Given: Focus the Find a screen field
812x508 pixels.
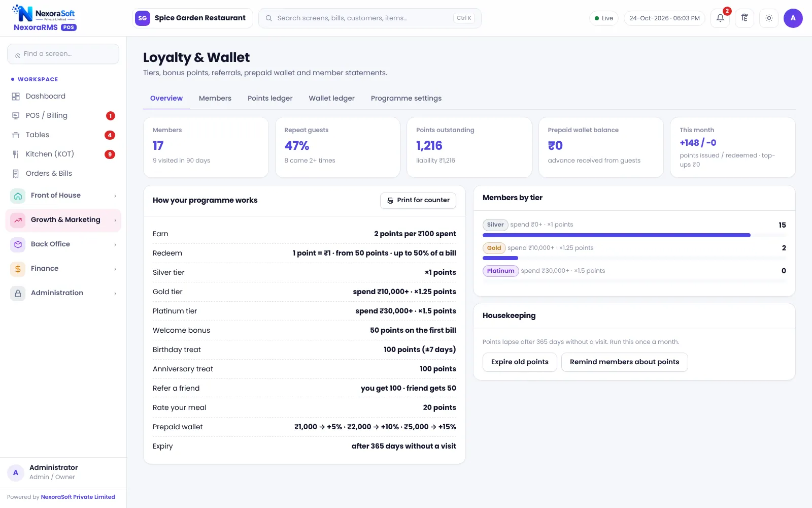Looking at the screenshot, I should [x=63, y=54].
